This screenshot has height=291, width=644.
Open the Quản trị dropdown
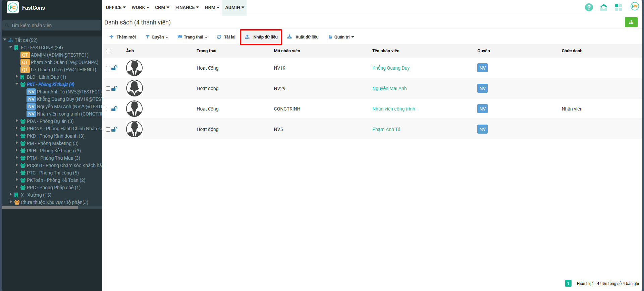pyautogui.click(x=341, y=37)
